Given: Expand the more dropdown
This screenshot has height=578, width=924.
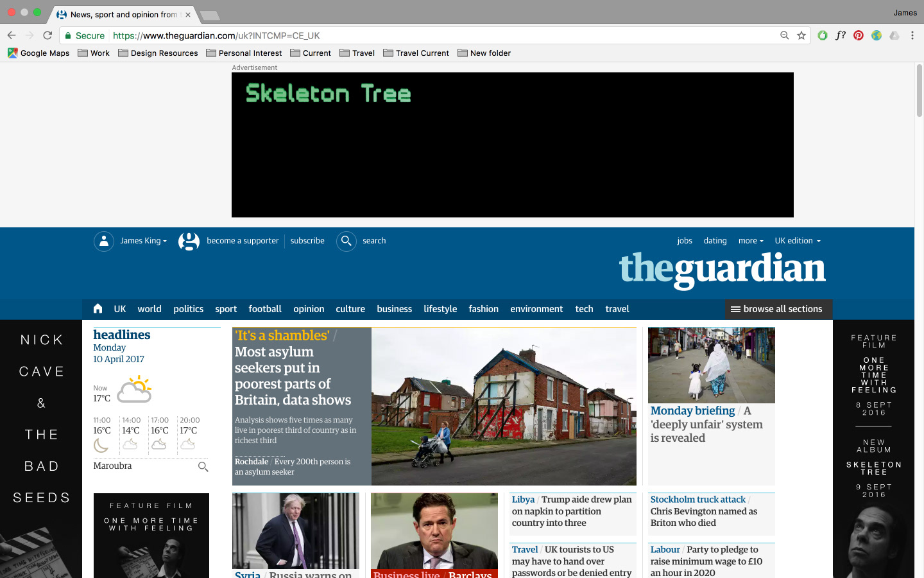Looking at the screenshot, I should click(x=751, y=241).
